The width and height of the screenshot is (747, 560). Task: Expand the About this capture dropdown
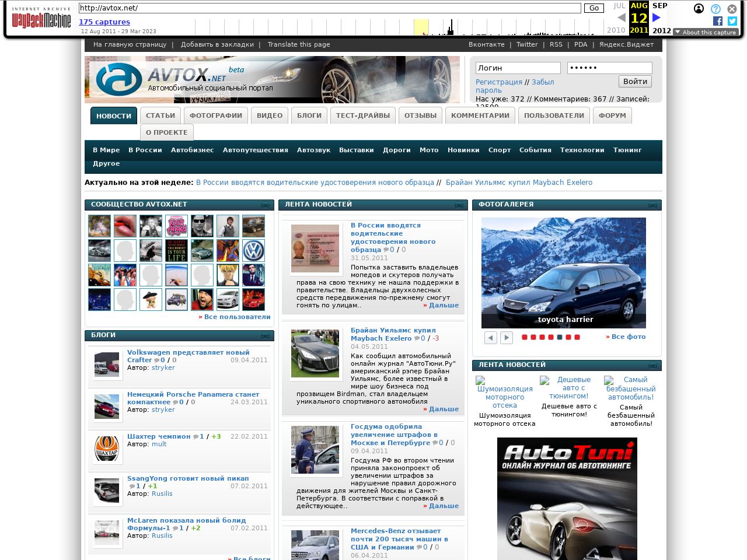pos(706,32)
